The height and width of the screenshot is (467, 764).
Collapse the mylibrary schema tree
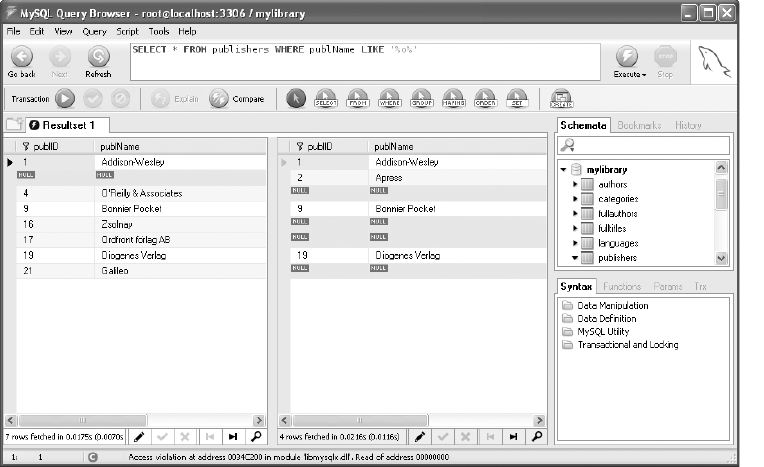tap(563, 170)
